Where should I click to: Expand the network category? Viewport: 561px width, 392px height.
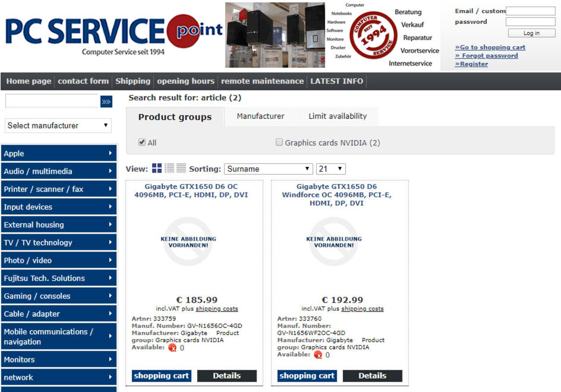click(58, 378)
